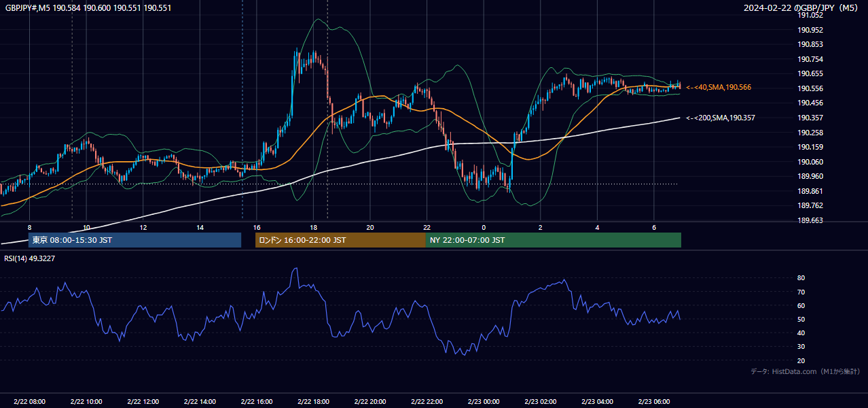Image resolution: width=868 pixels, height=408 pixels.
Task: Click the 2/22 12:00 date label
Action: 143,402
